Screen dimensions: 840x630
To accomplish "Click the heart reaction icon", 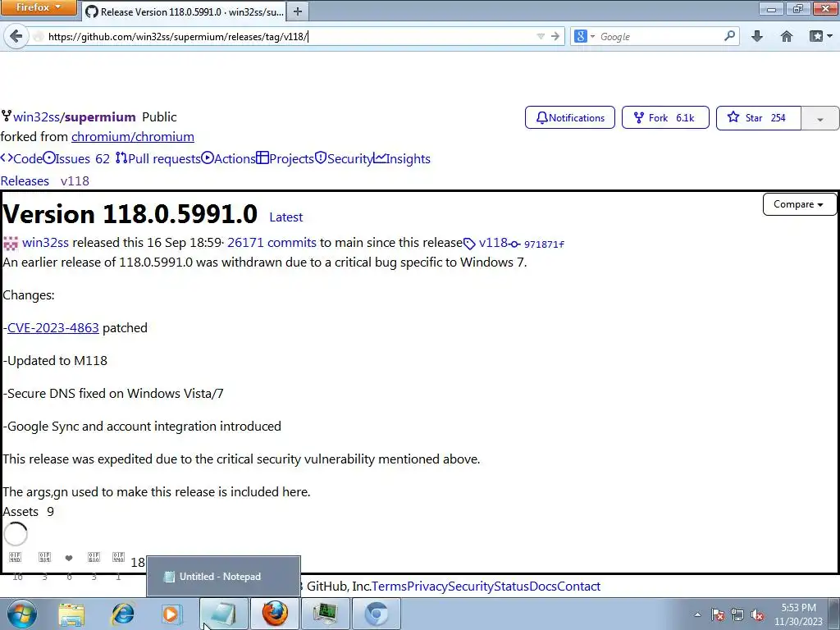I will (69, 558).
